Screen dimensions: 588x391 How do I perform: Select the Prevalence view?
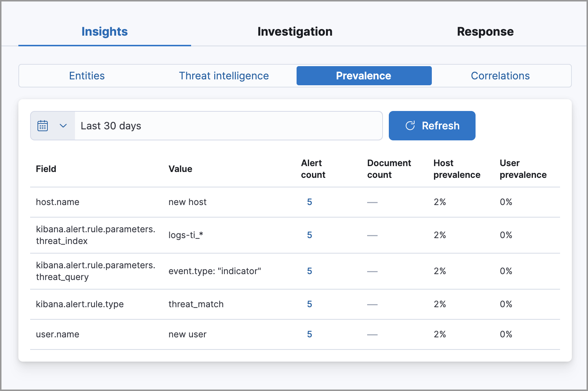364,76
